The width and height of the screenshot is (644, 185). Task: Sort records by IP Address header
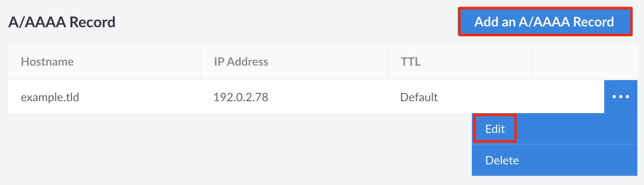click(241, 62)
